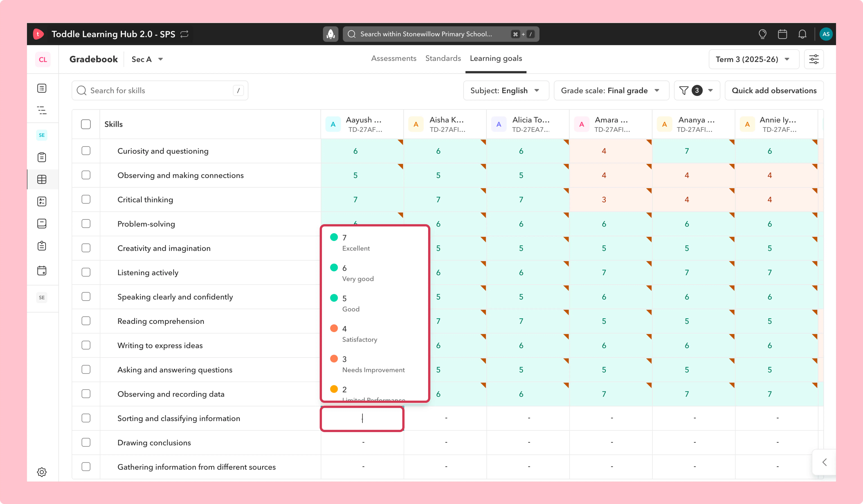
Task: Click the CL class badge
Action: 43,59
